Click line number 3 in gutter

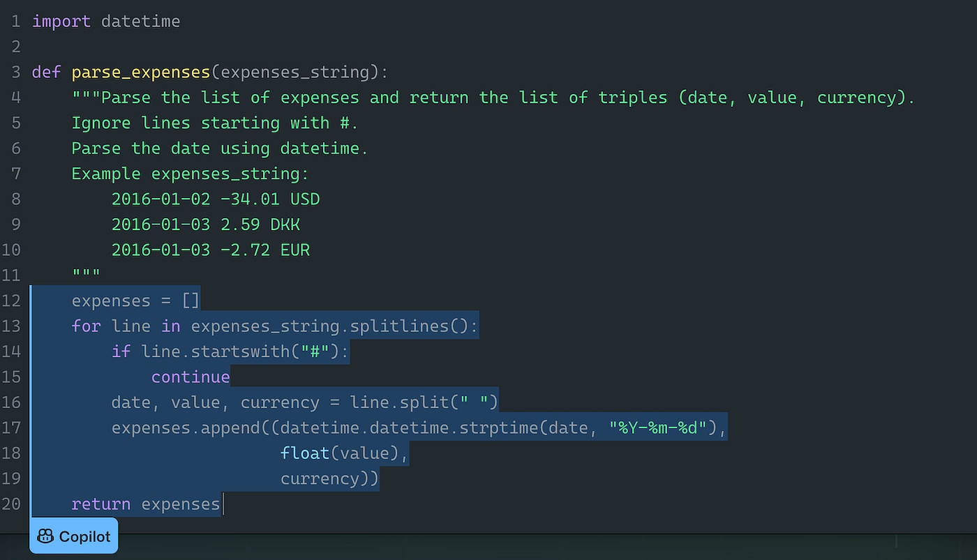click(x=15, y=73)
